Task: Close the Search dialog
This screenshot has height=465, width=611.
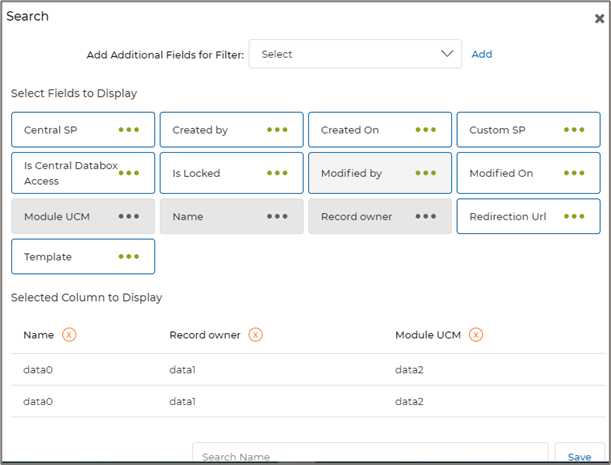Action: (x=598, y=18)
